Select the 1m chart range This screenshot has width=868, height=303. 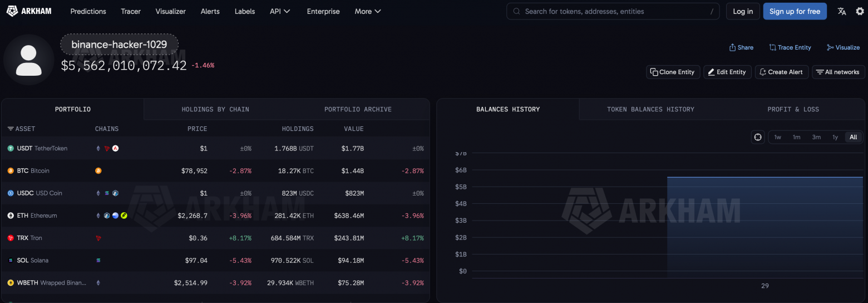(x=796, y=137)
